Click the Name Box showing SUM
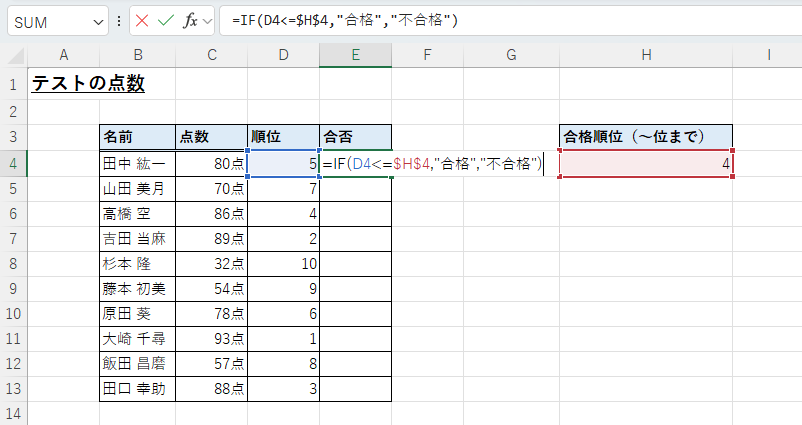 point(50,21)
